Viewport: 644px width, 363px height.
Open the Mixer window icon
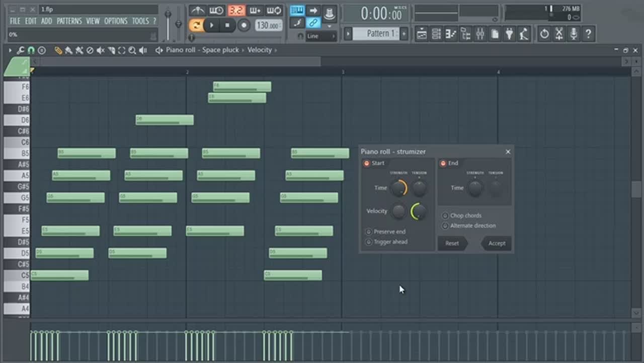(x=480, y=34)
